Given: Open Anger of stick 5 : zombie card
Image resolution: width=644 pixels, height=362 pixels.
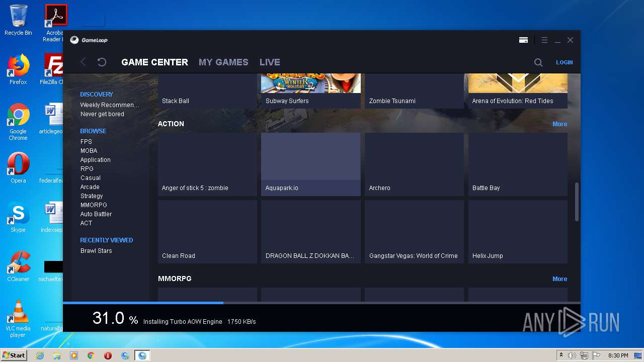Looking at the screenshot, I should click(x=207, y=164).
